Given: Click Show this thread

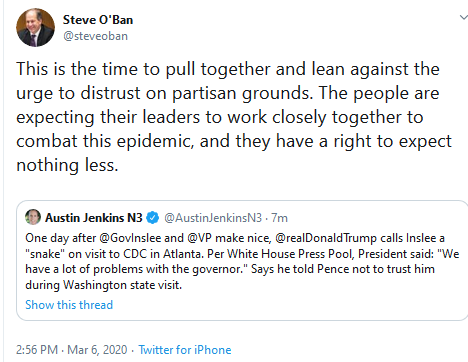Looking at the screenshot, I should [69, 305].
